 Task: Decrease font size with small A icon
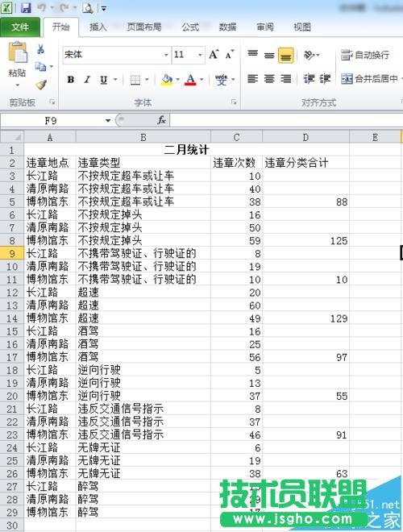coord(230,54)
